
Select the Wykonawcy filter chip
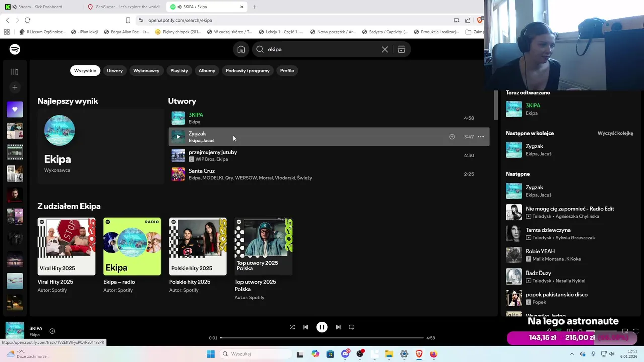(x=146, y=71)
